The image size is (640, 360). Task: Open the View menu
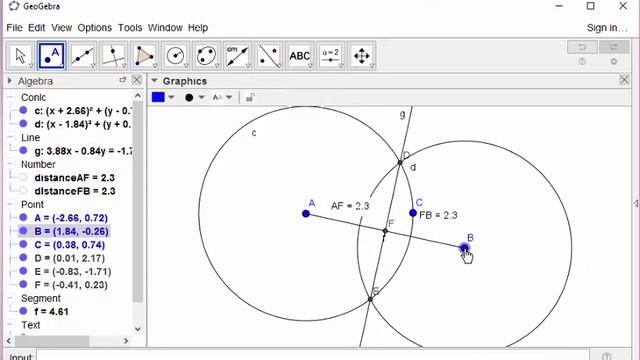62,28
